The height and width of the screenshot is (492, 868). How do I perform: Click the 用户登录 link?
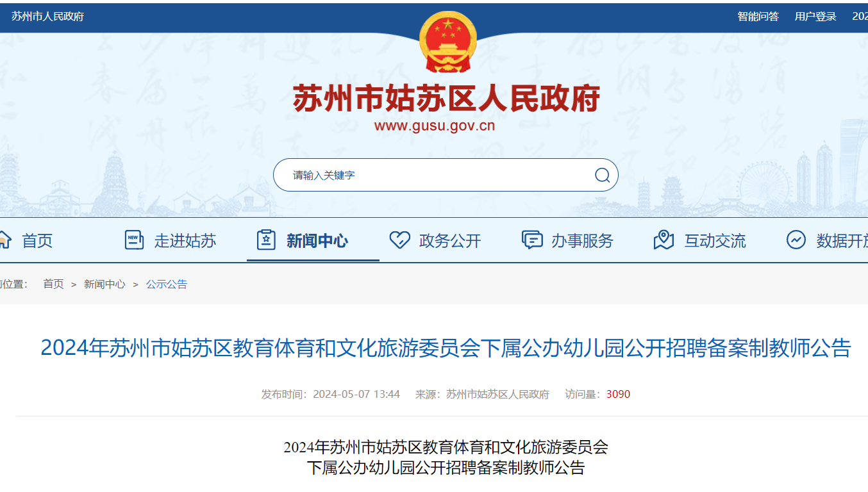tap(815, 17)
